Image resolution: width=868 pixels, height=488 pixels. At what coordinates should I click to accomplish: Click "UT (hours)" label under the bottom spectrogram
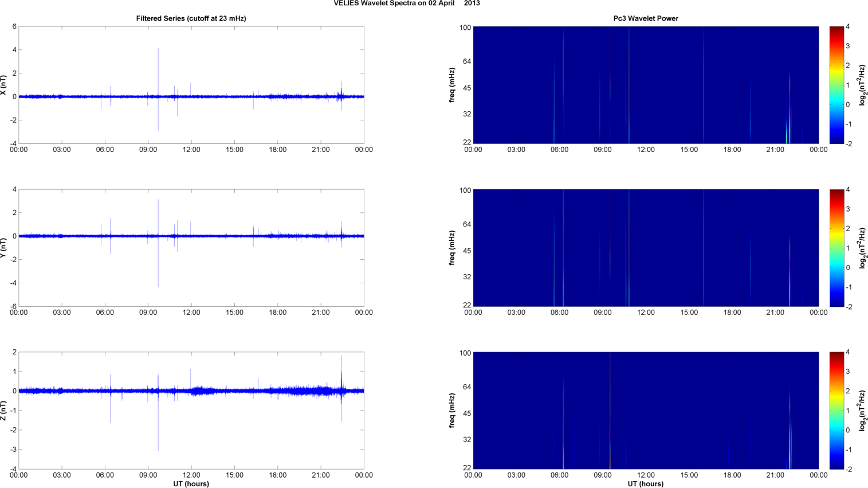click(x=646, y=483)
